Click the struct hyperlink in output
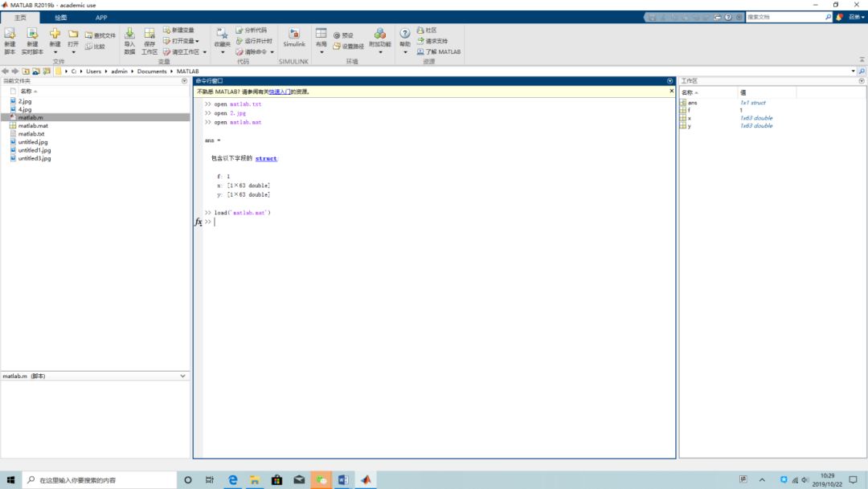Image resolution: width=868 pixels, height=489 pixels. tap(266, 158)
